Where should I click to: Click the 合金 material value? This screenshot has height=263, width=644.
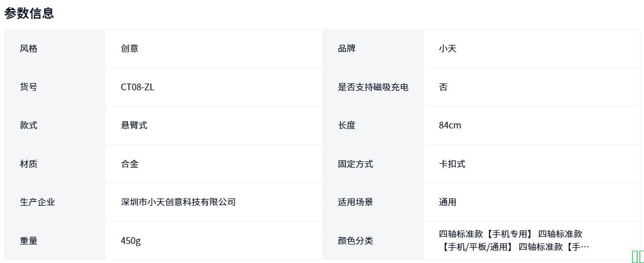130,164
